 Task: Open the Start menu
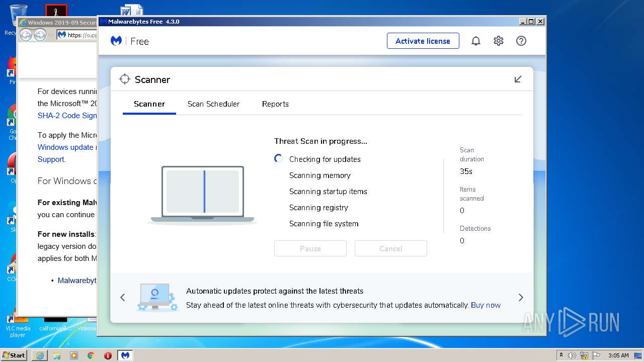click(14, 355)
